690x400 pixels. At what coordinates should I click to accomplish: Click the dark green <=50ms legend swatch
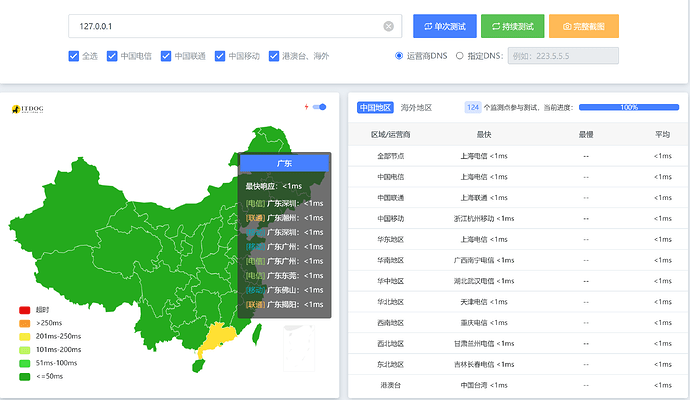point(24,377)
